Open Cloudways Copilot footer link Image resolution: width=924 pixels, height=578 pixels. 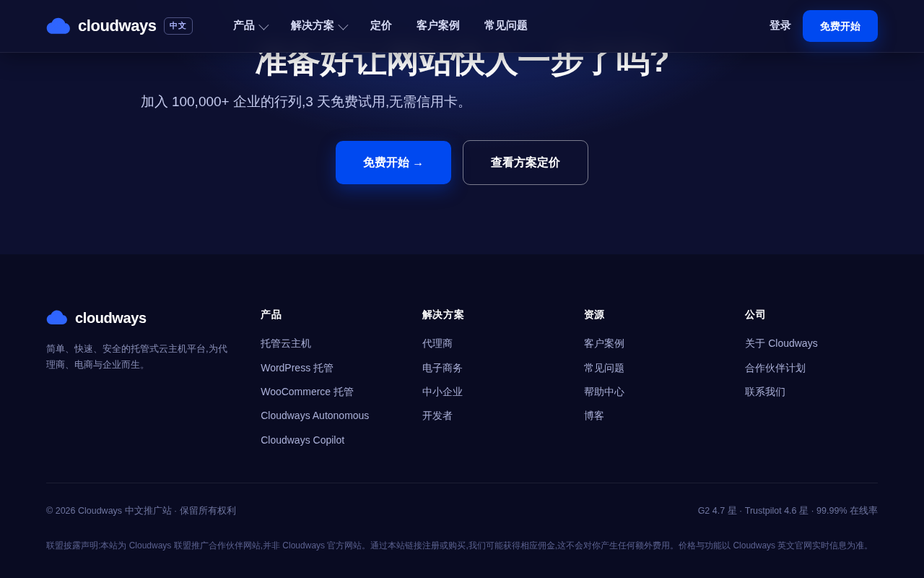(302, 440)
